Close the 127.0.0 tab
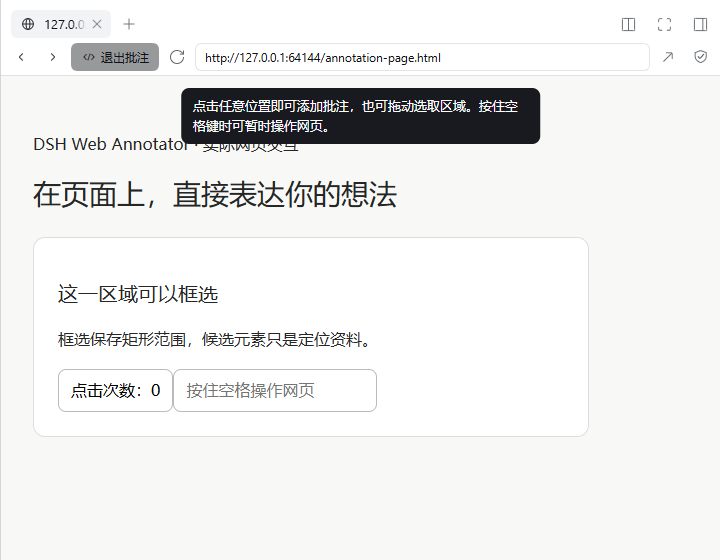The image size is (720, 560). [97, 24]
